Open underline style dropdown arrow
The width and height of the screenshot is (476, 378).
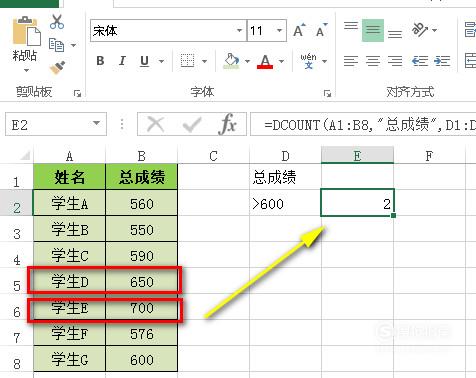coord(161,61)
